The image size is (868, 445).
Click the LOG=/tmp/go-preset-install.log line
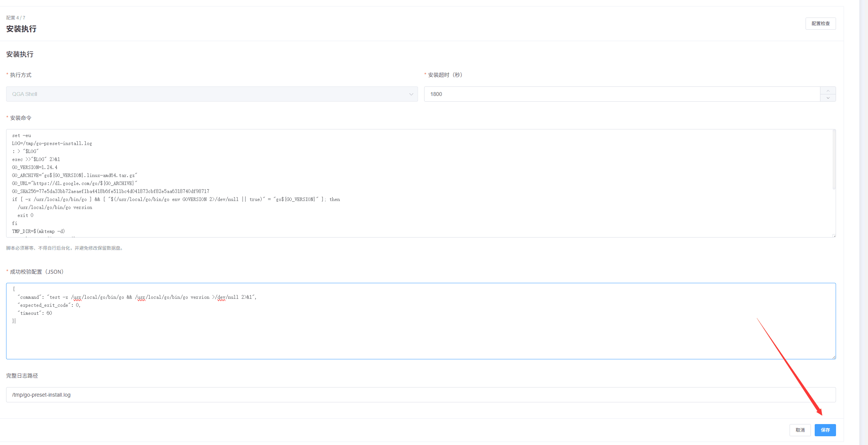(x=52, y=144)
